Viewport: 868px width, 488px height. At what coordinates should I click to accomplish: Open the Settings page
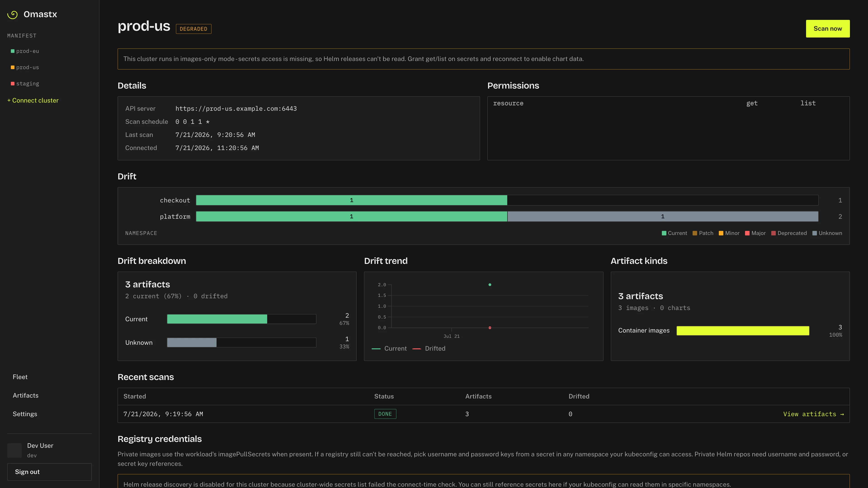(x=25, y=414)
